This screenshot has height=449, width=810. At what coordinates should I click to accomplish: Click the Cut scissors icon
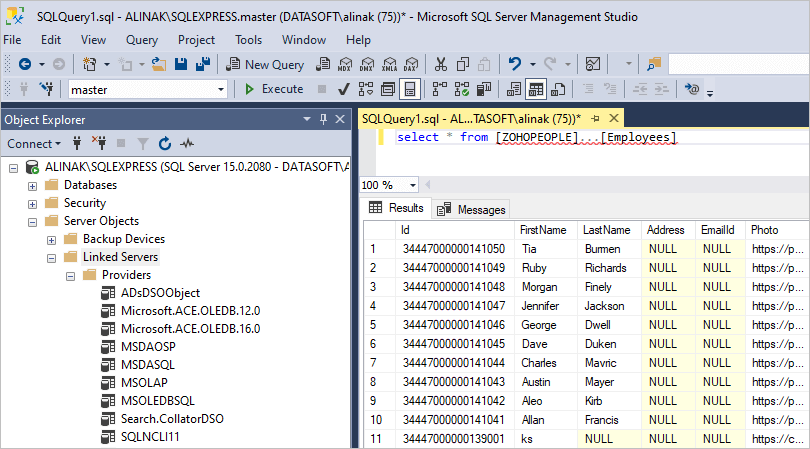coord(439,64)
